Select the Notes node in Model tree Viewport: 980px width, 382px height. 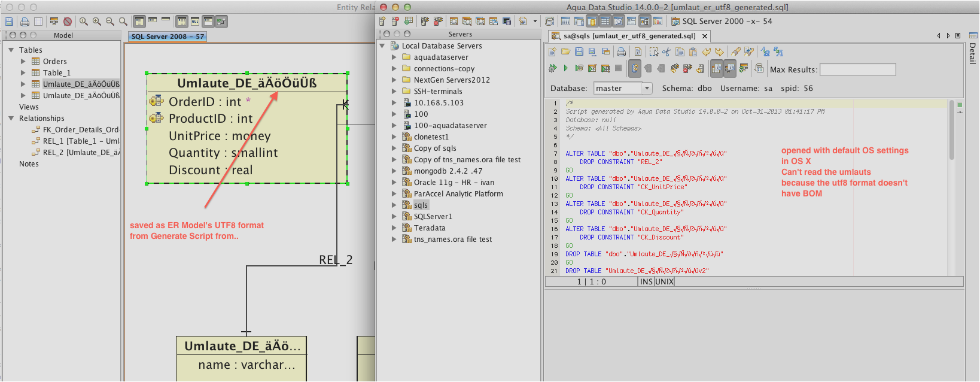point(29,164)
